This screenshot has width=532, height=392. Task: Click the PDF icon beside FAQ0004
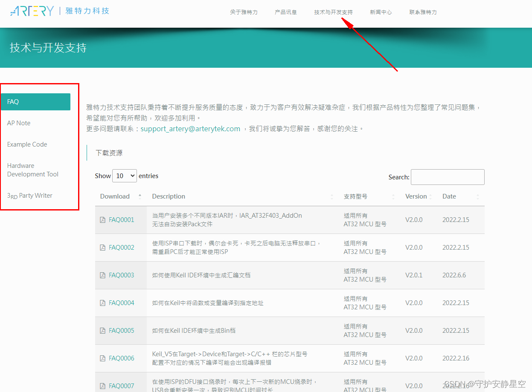tap(102, 303)
